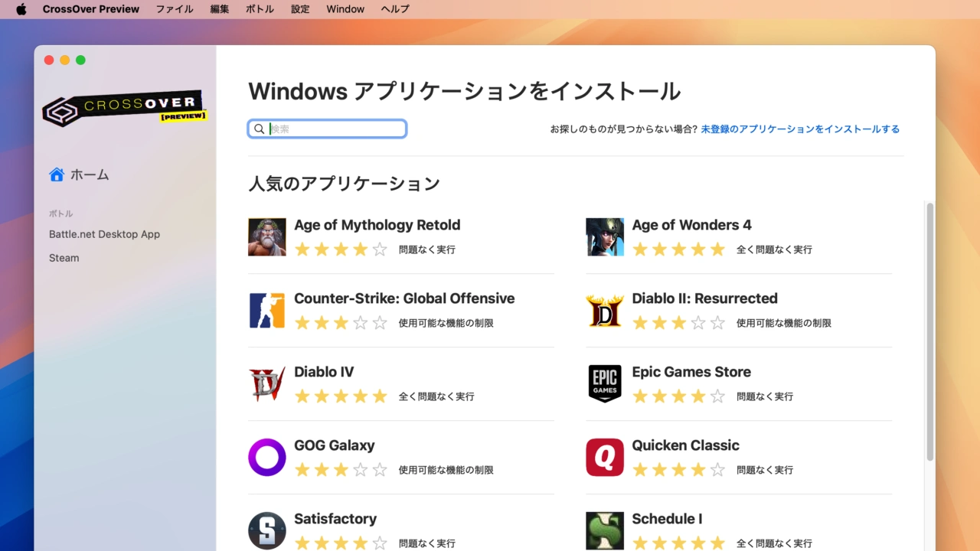Open the ボトル menu in menu bar

pos(260,9)
